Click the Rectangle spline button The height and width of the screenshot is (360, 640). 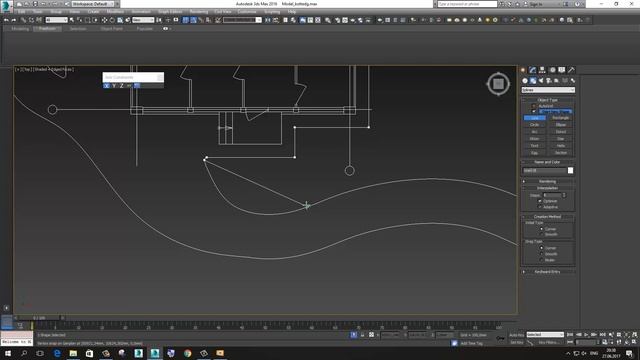click(x=561, y=118)
